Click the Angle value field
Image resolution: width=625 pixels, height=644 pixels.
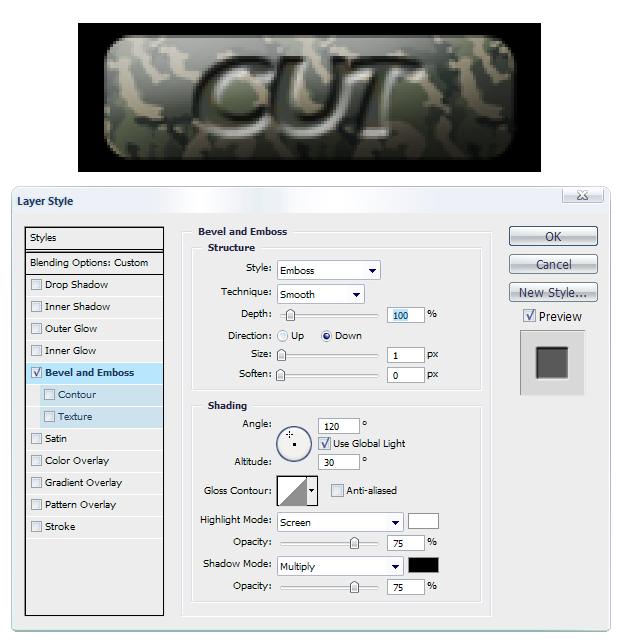pyautogui.click(x=339, y=426)
